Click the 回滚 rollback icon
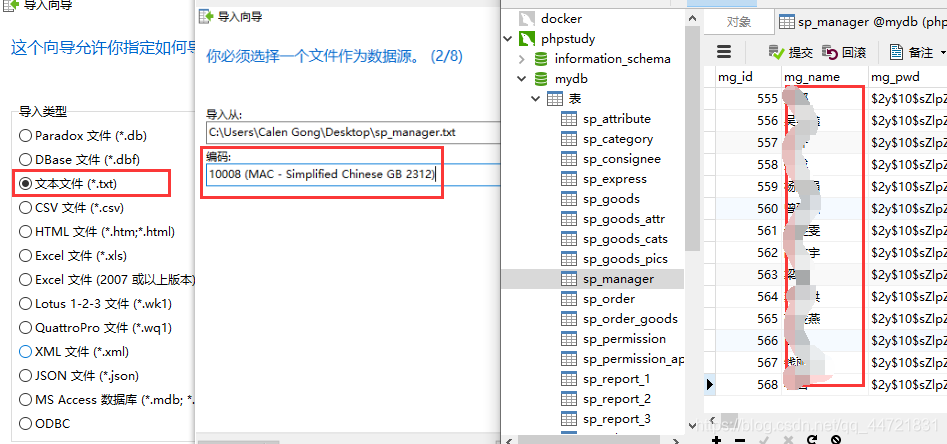The image size is (947, 444). pyautogui.click(x=830, y=53)
